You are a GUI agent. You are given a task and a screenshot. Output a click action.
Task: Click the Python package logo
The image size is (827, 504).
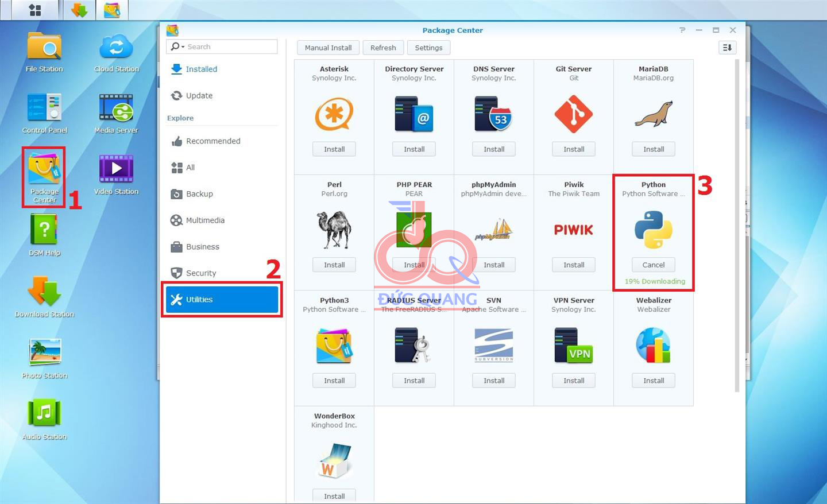coord(654,230)
